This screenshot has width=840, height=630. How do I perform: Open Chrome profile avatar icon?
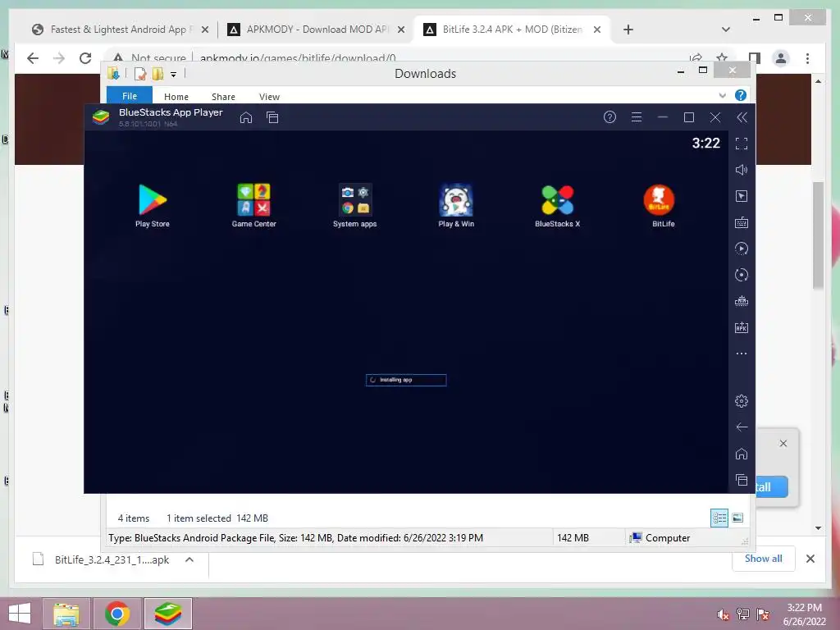pyautogui.click(x=781, y=58)
